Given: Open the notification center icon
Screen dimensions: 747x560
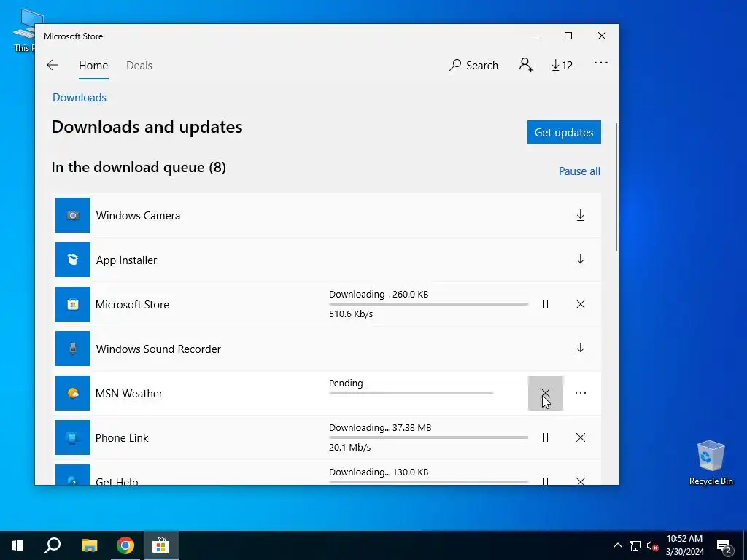Looking at the screenshot, I should 724,545.
